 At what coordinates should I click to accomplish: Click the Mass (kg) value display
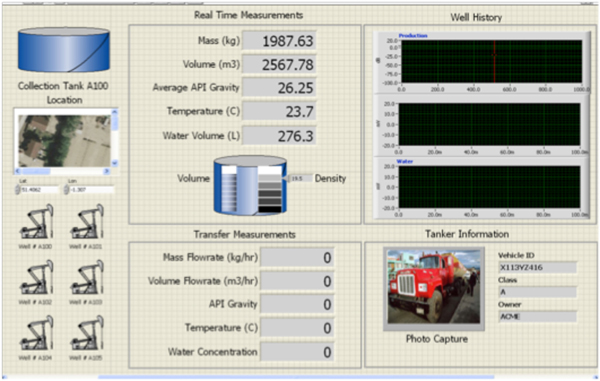[x=279, y=41]
